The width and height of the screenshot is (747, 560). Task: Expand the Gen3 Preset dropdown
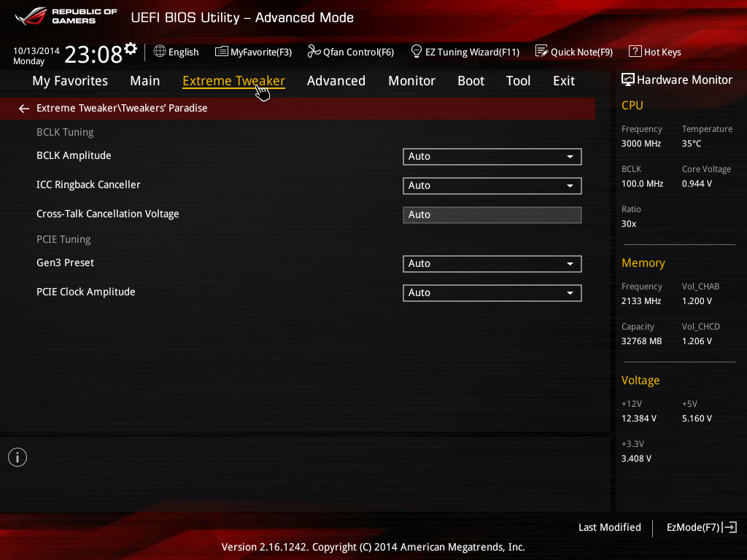(492, 264)
